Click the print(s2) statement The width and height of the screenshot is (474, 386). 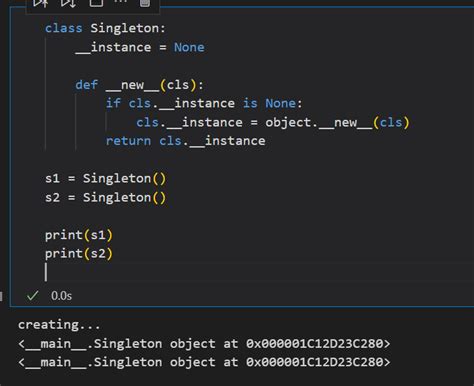coord(79,254)
